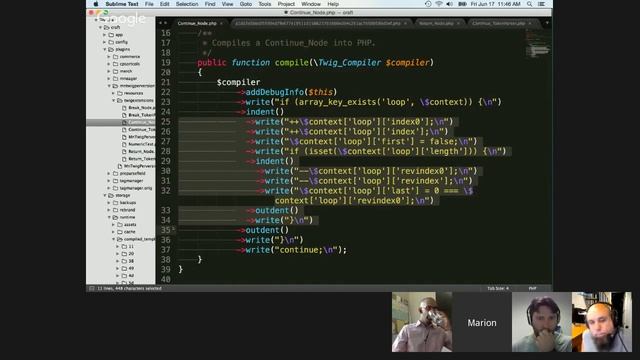Close the long hashed-filename .php tab
The width and height of the screenshot is (640, 360).
[405, 23]
